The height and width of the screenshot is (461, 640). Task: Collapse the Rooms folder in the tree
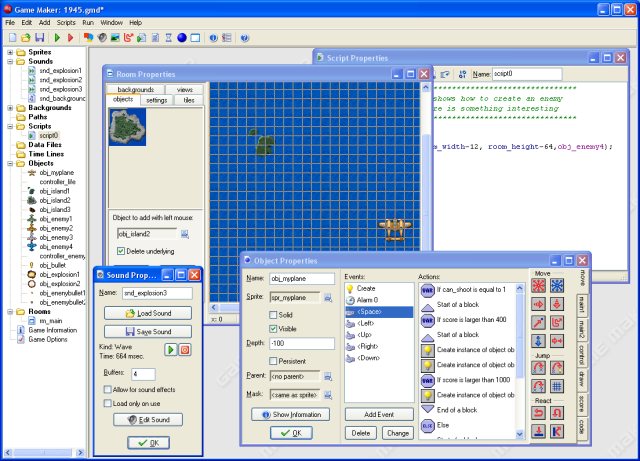pyautogui.click(x=10, y=312)
